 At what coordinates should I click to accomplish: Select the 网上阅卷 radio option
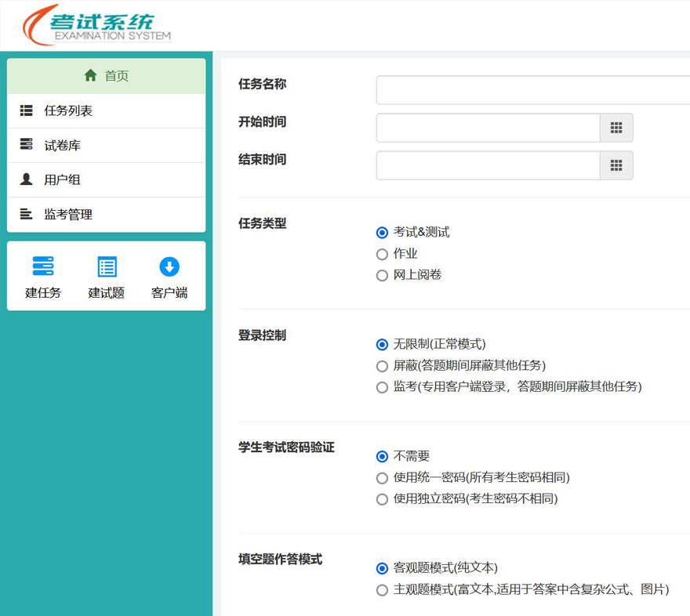(383, 275)
